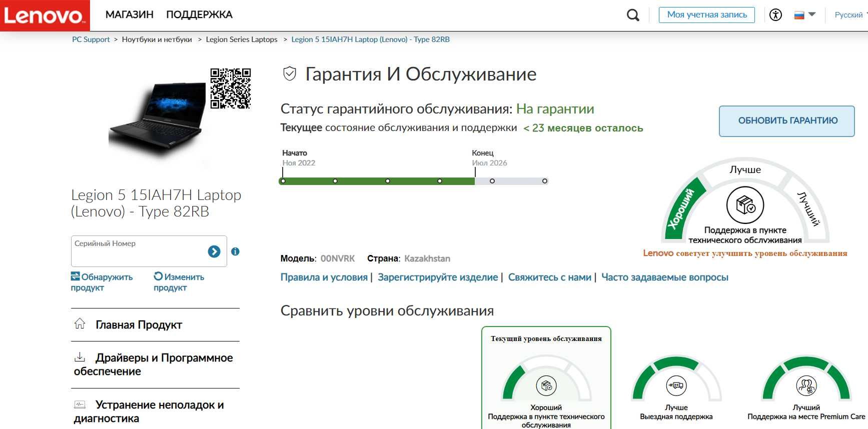The height and width of the screenshot is (429, 868).
Task: Open Legion 5 15IAH7H Type 82RB breadcrumb
Action: (370, 39)
